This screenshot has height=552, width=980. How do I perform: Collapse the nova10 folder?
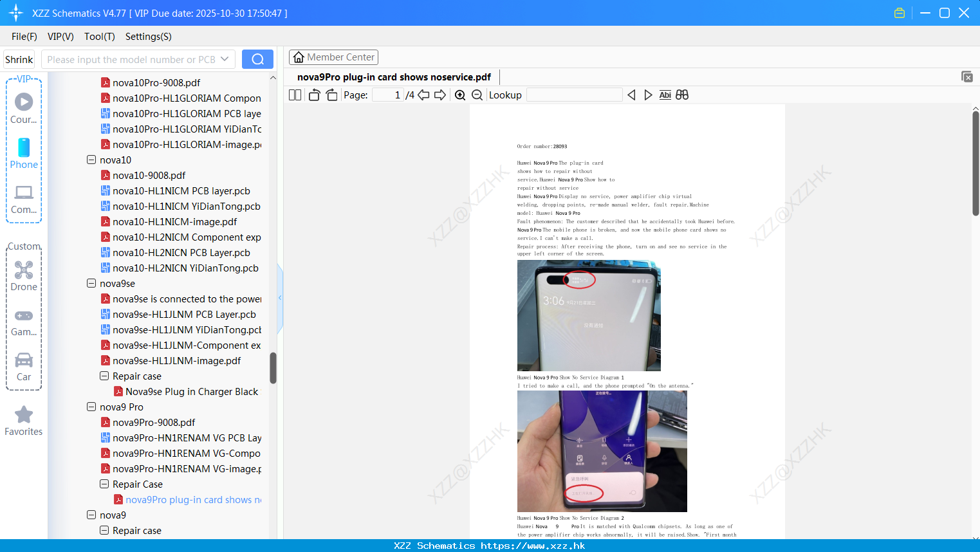pyautogui.click(x=91, y=160)
